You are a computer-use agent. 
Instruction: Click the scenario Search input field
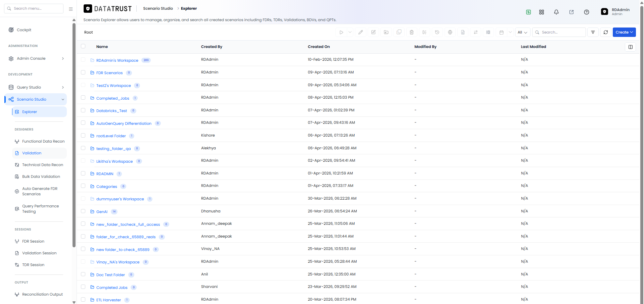pos(559,32)
